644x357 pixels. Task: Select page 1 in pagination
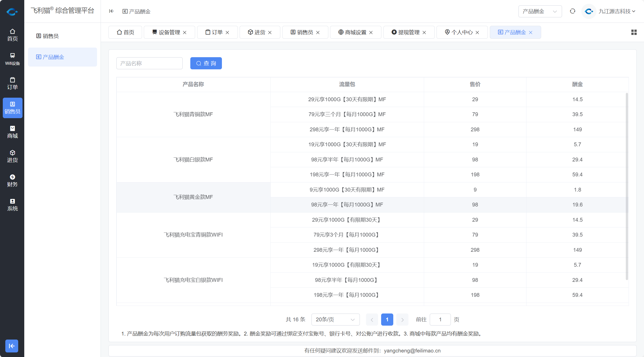[387, 320]
